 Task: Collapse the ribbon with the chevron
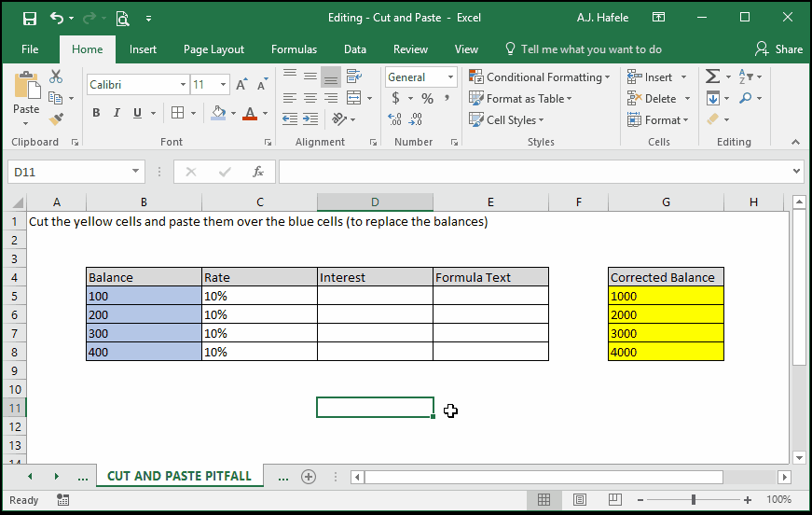tap(795, 142)
